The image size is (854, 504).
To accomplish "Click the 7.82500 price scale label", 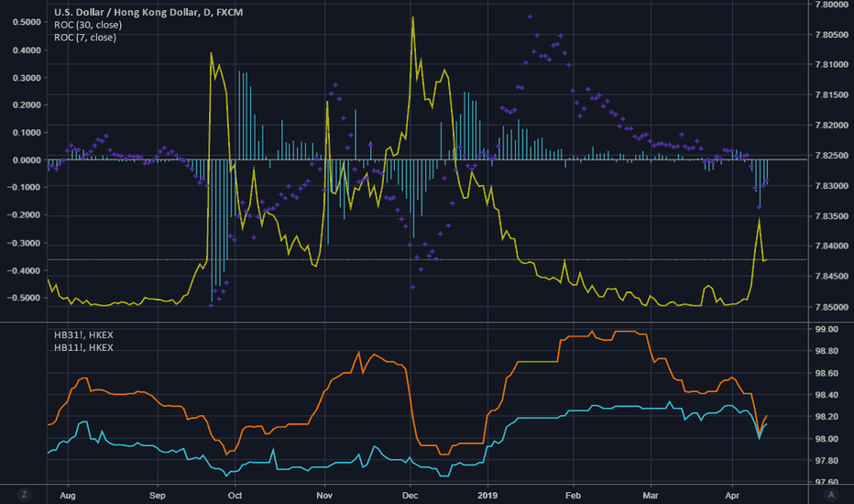I will click(832, 155).
